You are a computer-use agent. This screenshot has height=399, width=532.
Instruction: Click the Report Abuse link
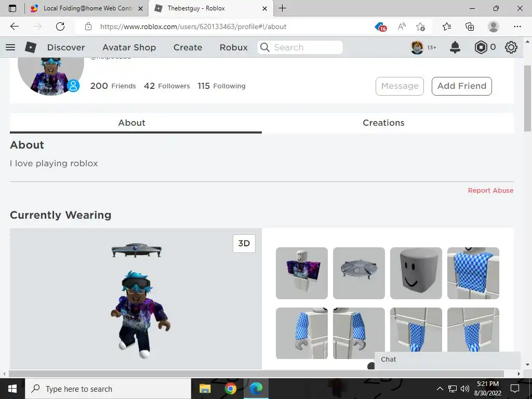490,190
